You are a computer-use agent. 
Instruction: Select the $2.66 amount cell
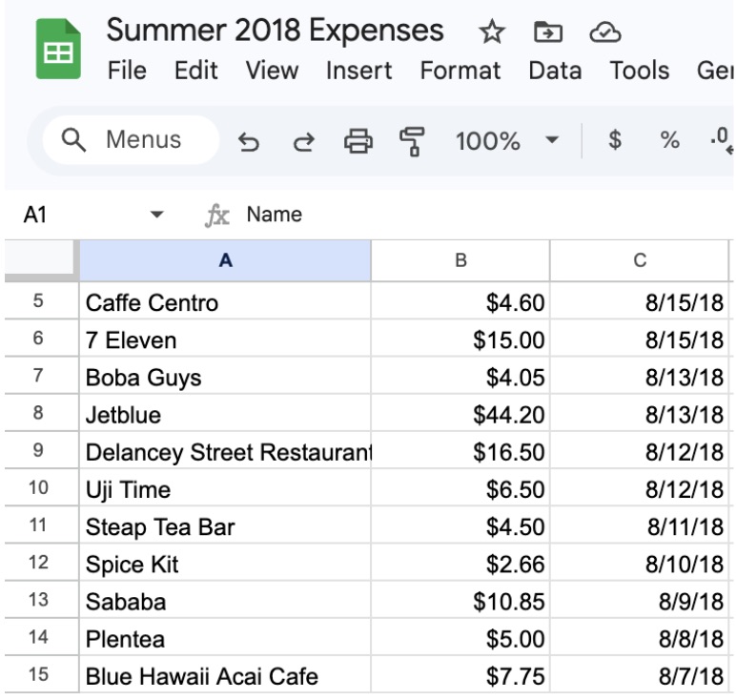pyautogui.click(x=460, y=563)
